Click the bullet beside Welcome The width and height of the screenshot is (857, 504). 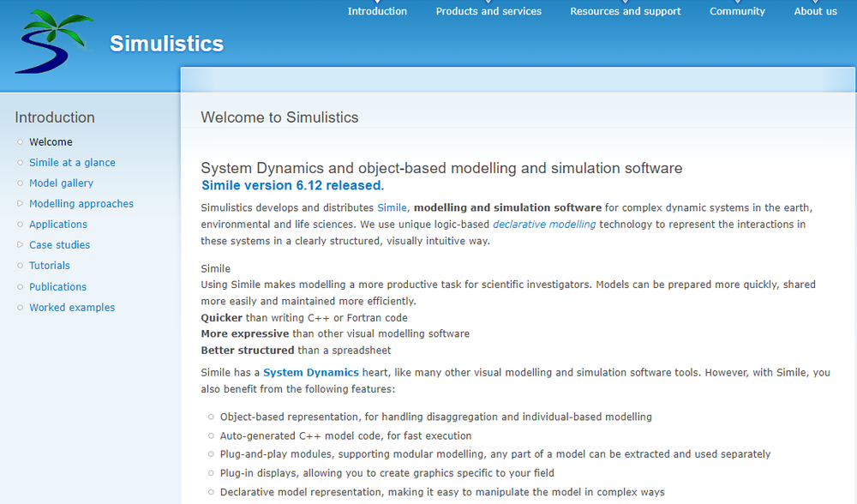[21, 142]
